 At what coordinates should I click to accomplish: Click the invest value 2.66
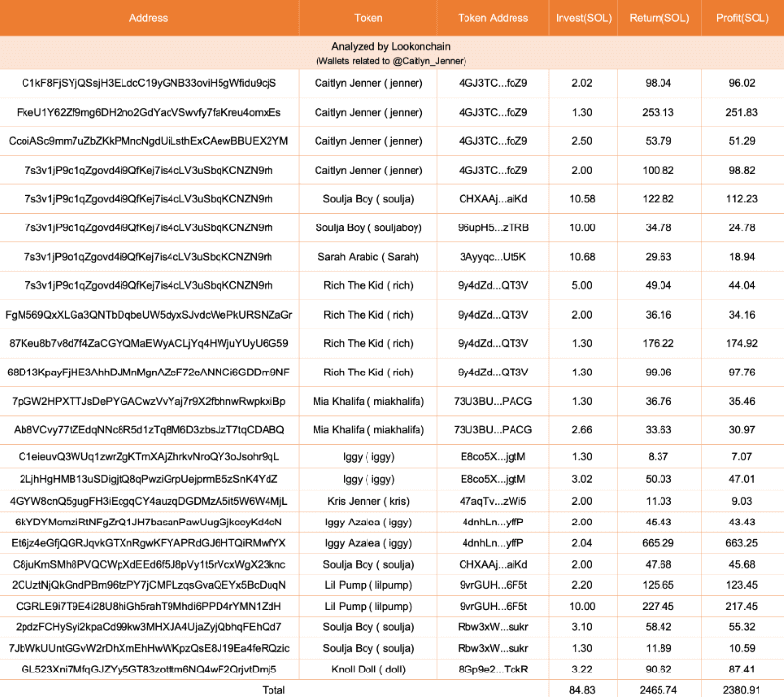pyautogui.click(x=582, y=430)
